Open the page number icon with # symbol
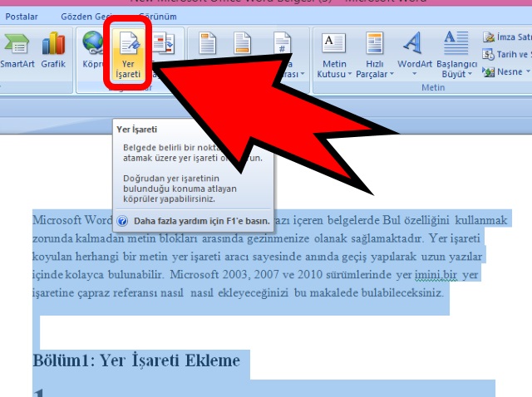The image size is (532, 397). tap(283, 43)
